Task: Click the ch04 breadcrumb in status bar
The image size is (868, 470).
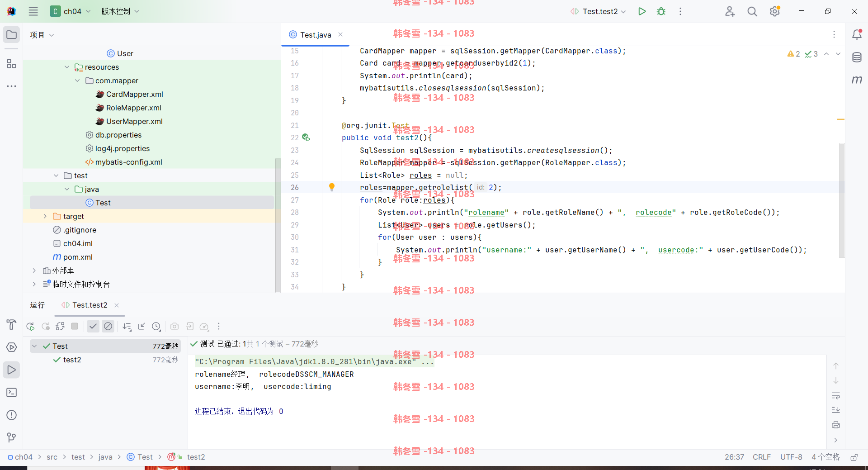Action: point(20,457)
